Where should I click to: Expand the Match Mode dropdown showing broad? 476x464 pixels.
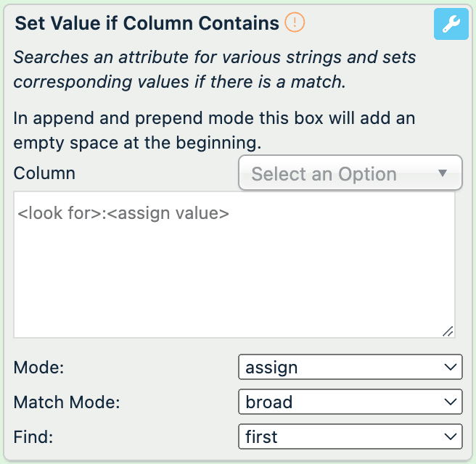[x=350, y=402]
